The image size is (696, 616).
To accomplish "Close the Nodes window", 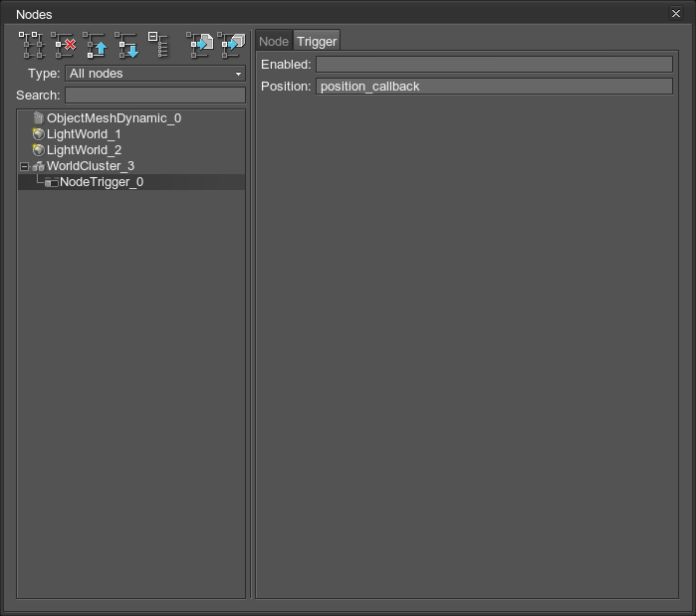I will [x=676, y=14].
